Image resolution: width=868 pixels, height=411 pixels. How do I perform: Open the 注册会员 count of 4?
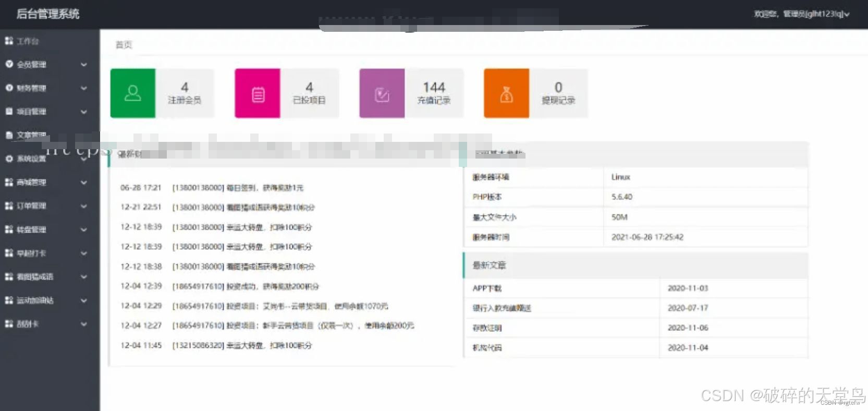(x=185, y=87)
